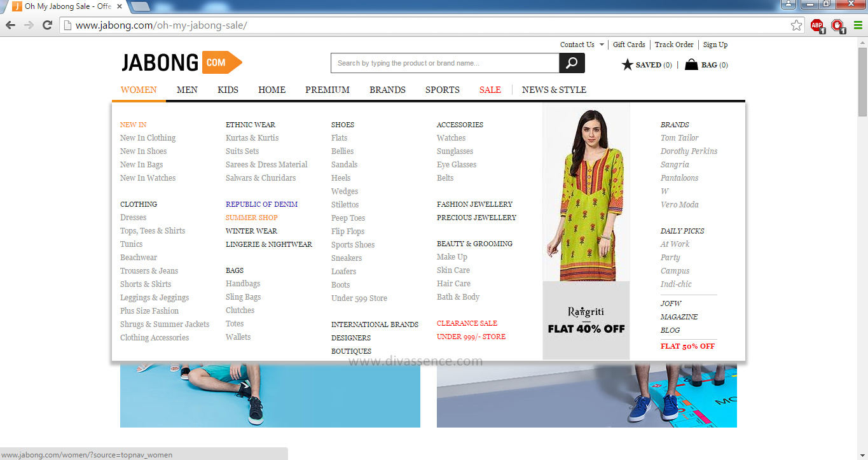Screen dimensions: 868x460
Task: Open the Chrome hamburger menu
Action: (858, 25)
